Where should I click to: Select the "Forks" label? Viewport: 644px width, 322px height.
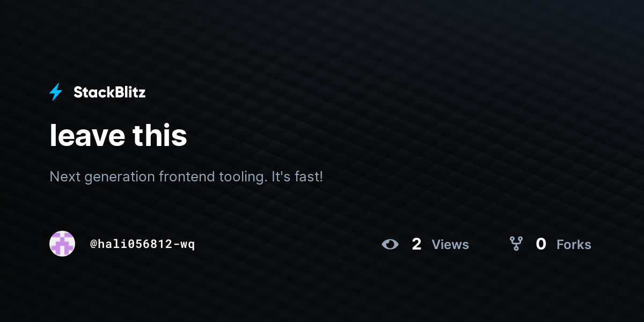tap(574, 245)
